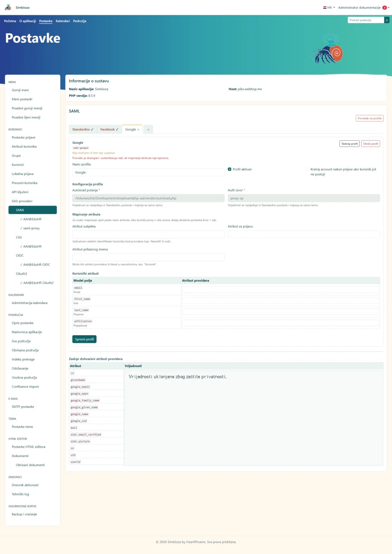Click the Atribut prikaznog imena field
The height and width of the screenshot is (554, 392).
(x=148, y=257)
